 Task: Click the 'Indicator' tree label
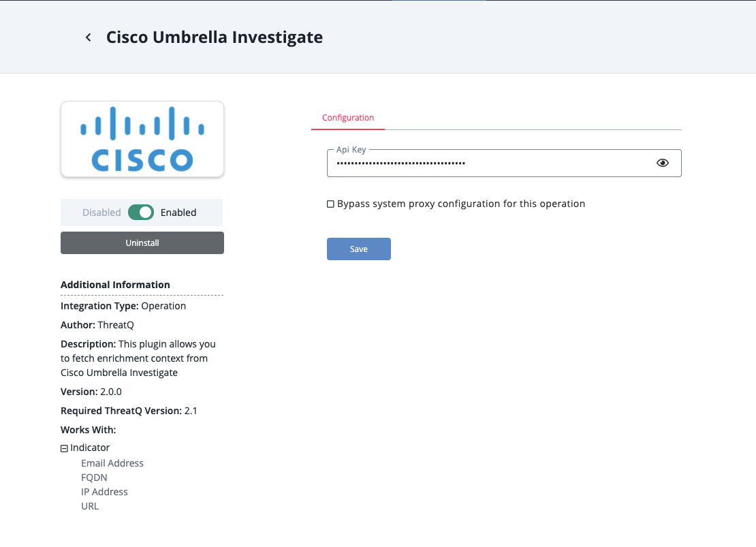coord(90,448)
